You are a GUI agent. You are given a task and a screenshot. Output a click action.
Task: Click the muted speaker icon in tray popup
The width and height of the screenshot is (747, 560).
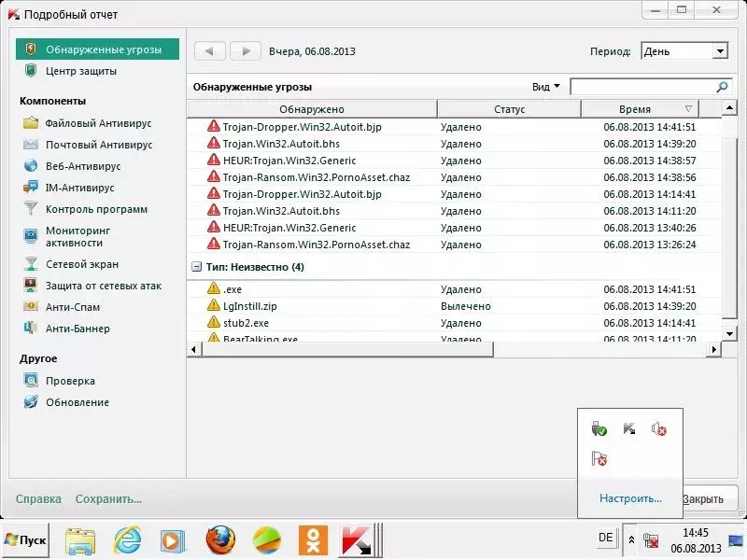[x=659, y=429]
